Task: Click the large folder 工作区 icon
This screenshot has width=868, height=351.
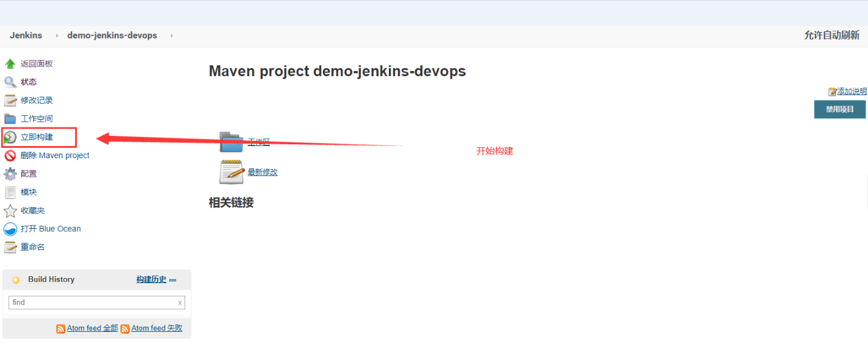Action: pos(231,142)
